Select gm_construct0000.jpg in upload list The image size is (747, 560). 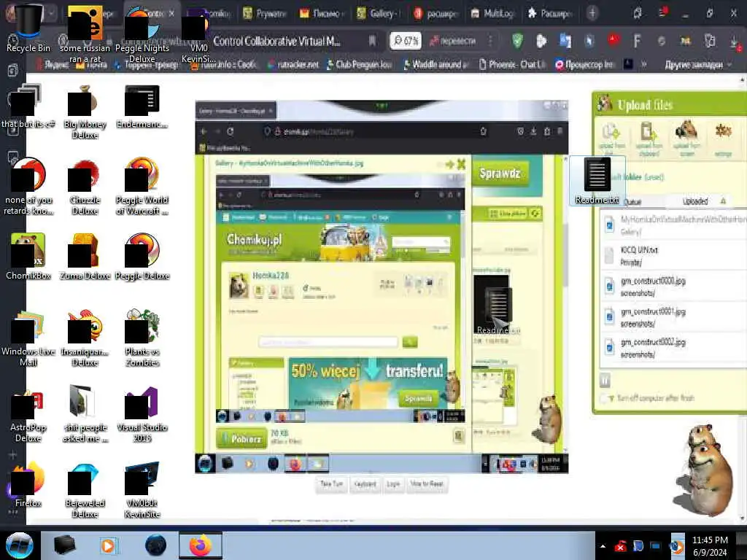[673, 287]
